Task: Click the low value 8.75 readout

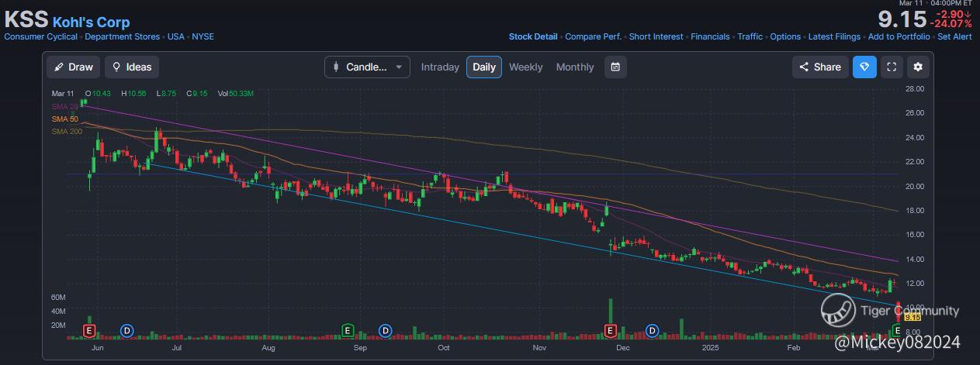Action: [168, 93]
